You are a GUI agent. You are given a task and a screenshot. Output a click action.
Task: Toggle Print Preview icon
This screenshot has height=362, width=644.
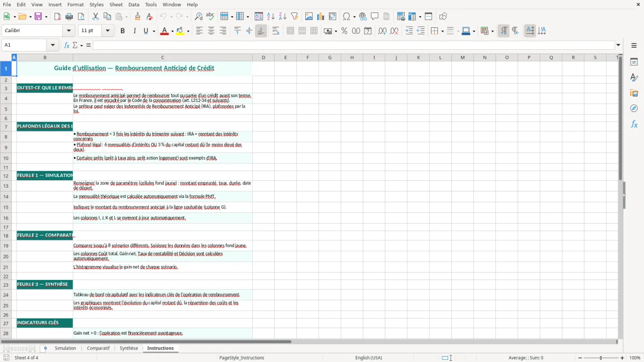[x=81, y=17]
